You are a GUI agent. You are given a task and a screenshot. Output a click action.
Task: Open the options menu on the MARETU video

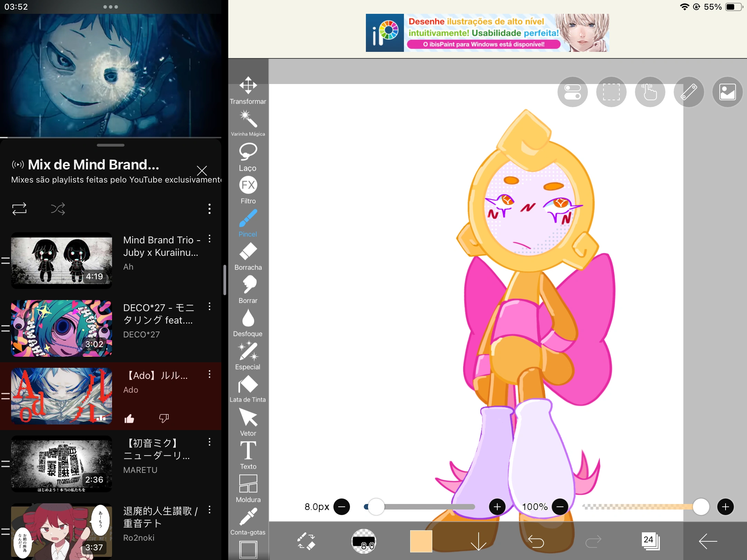(210, 442)
